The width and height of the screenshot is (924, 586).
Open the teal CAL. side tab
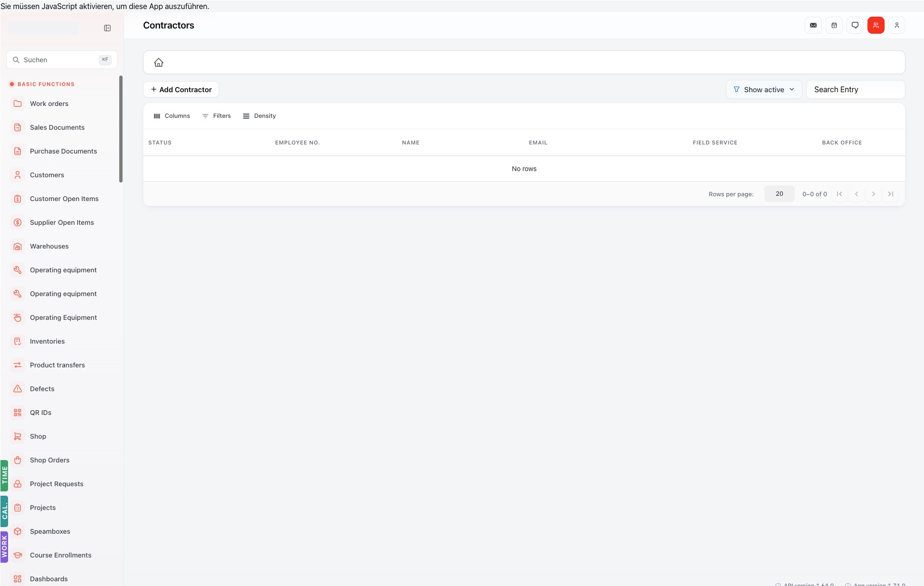pos(4,511)
